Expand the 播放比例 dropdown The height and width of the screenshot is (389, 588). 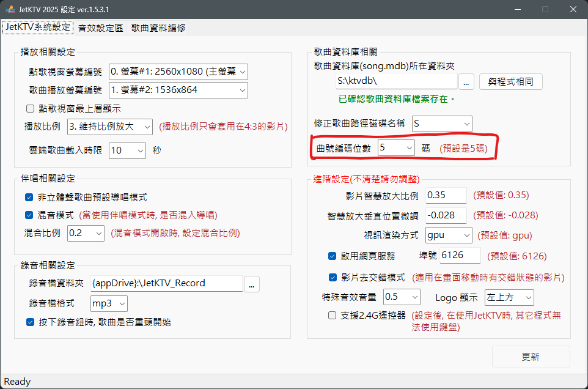110,127
